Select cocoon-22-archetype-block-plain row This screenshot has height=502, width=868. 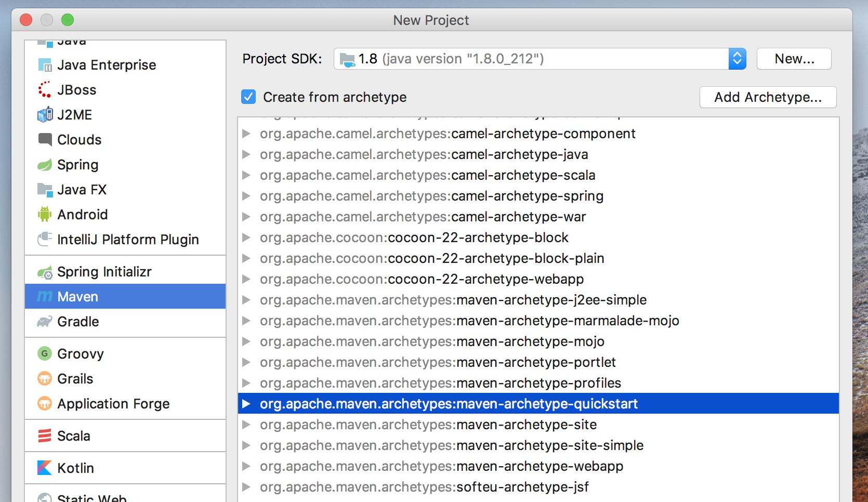(538, 258)
